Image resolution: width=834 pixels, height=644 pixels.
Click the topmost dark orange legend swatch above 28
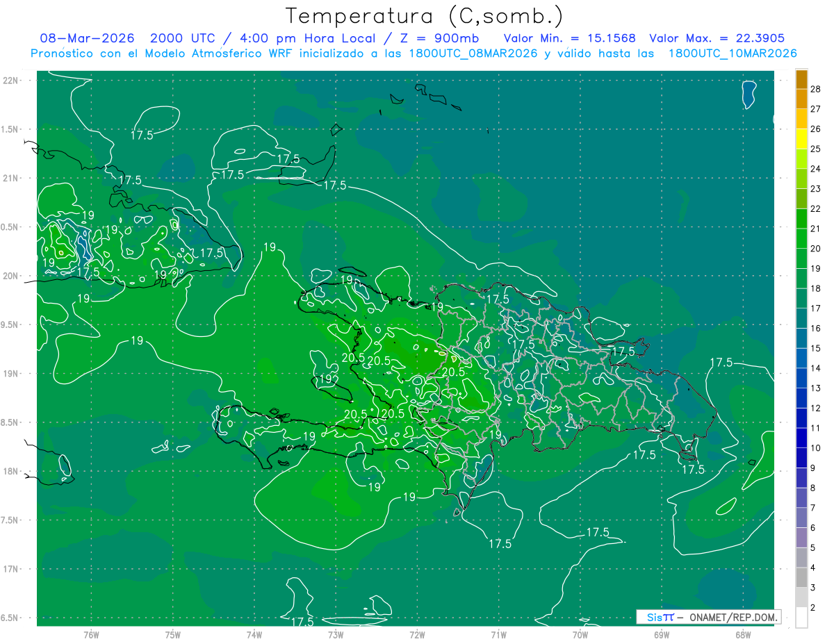[x=801, y=79]
